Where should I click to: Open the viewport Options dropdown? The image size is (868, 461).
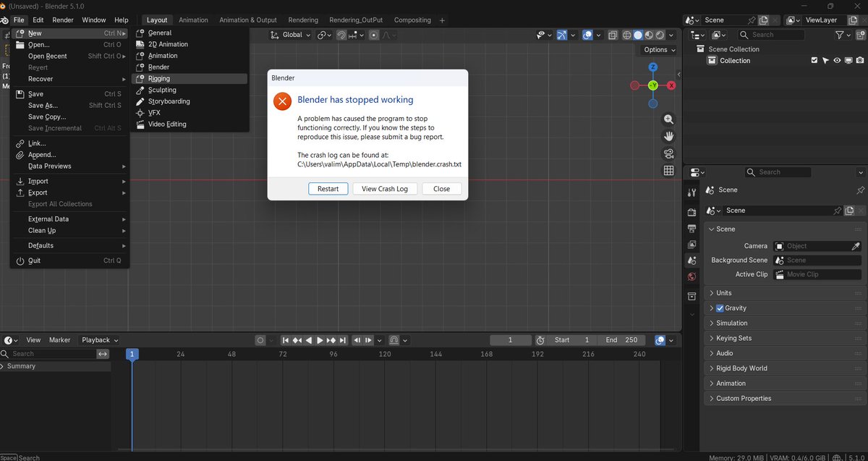[x=659, y=50]
